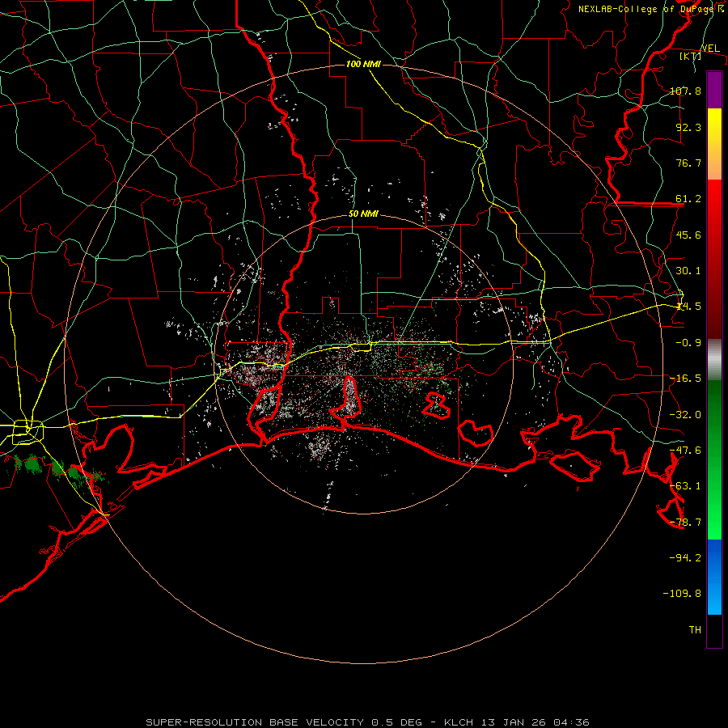Click the -94.2 velocity scale value
This screenshot has height=728, width=728.
point(685,557)
